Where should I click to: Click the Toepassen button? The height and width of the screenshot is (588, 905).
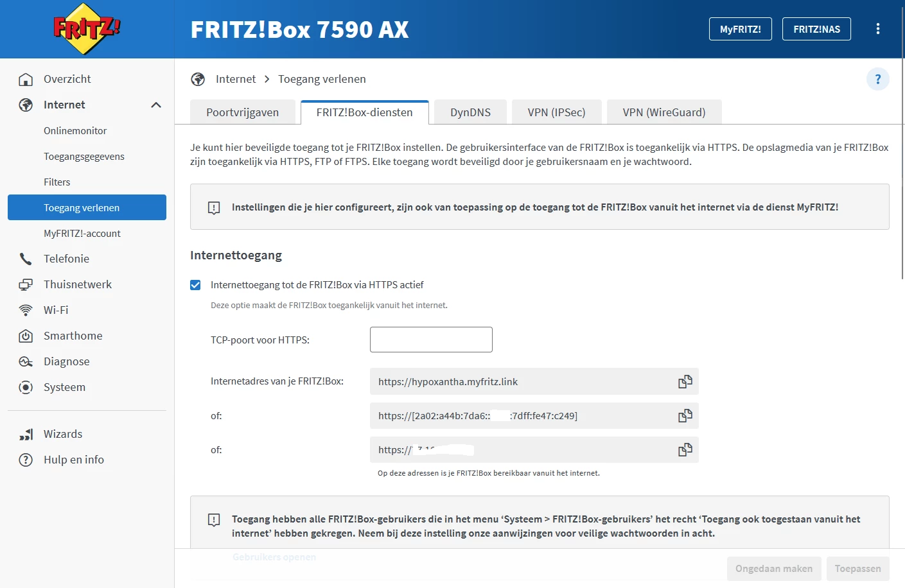pos(858,569)
